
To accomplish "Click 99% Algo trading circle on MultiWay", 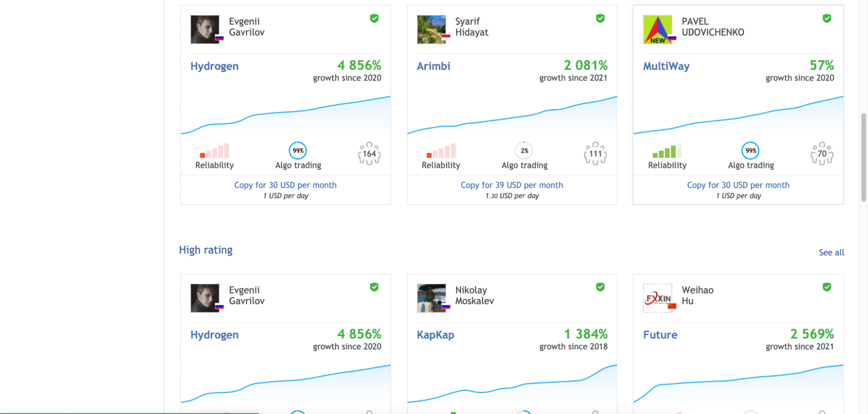I will coord(750,151).
